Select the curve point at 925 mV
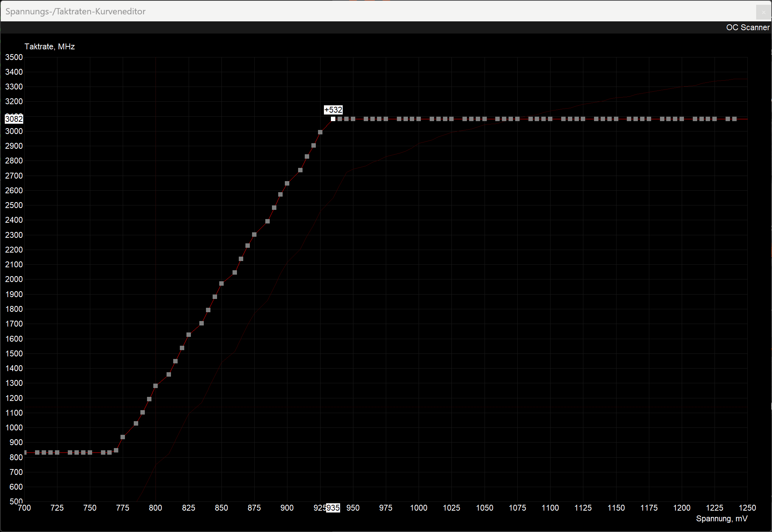The image size is (772, 532). (320, 132)
